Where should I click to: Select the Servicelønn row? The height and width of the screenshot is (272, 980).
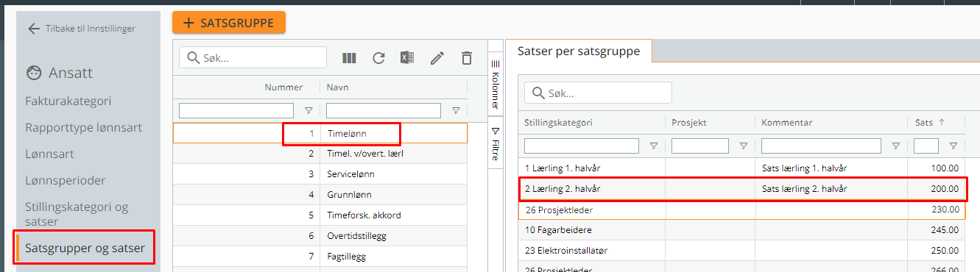(320, 174)
